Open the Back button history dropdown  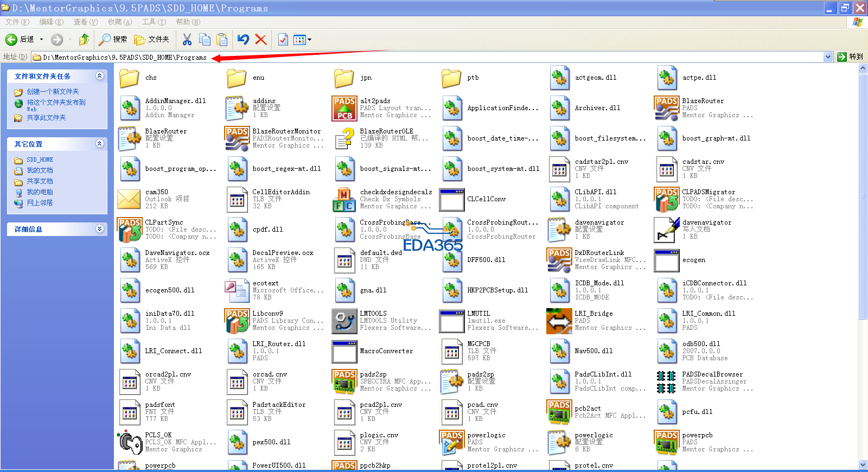(x=41, y=39)
